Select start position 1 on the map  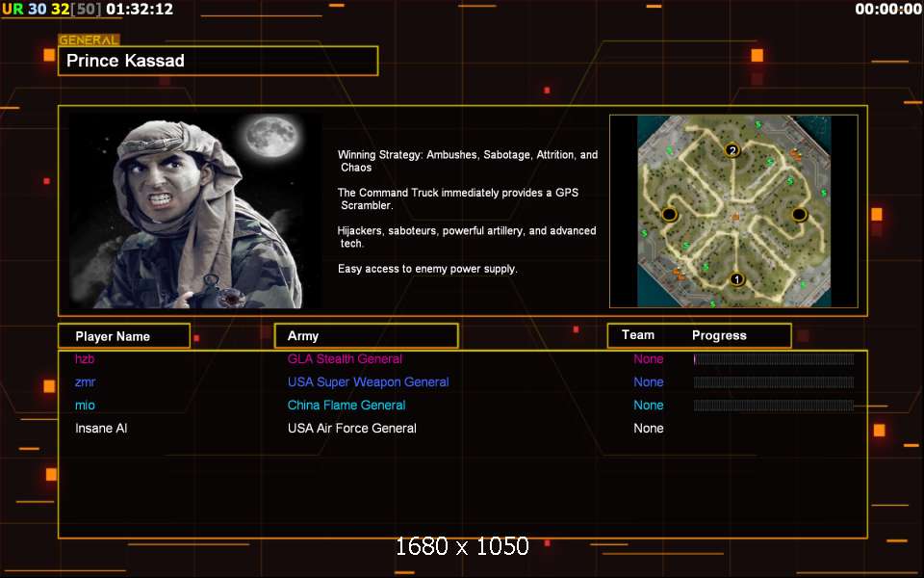(x=736, y=279)
